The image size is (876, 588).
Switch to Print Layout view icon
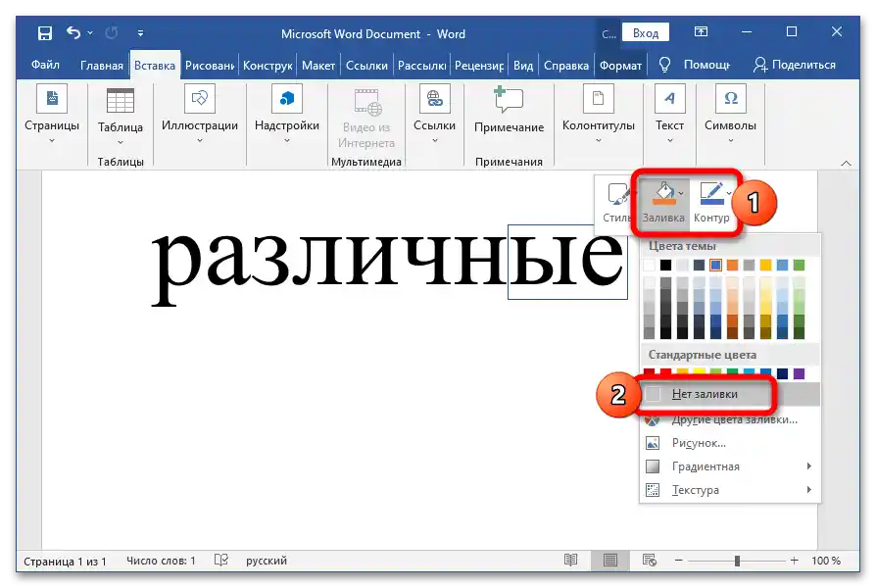[610, 560]
